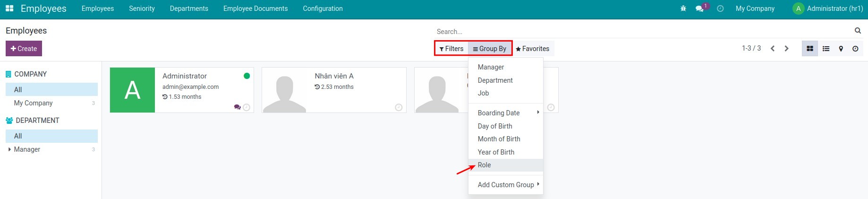The height and width of the screenshot is (199, 868).
Task: Open the Departments menu
Action: point(189,9)
